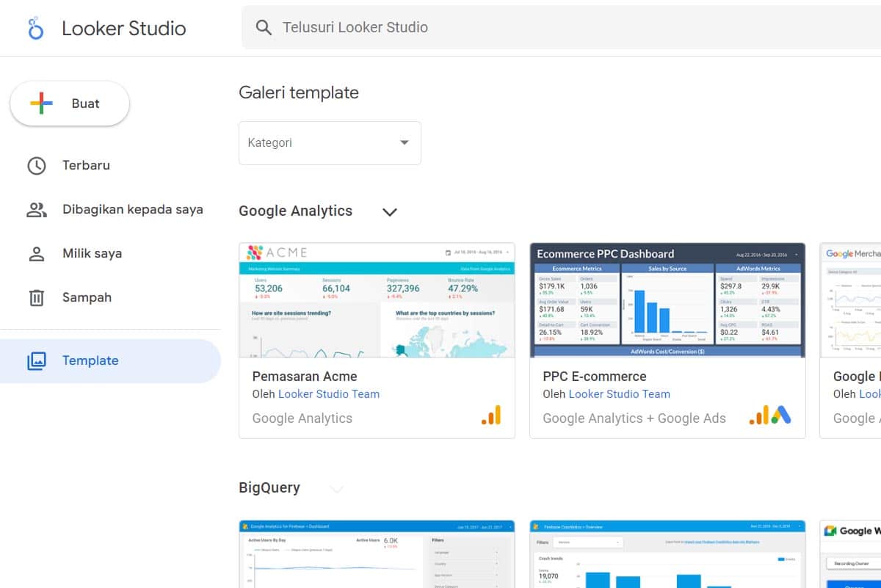This screenshot has height=588, width=881.
Task: Open Looker Studio Team link under PPC E-commerce
Action: tap(620, 393)
